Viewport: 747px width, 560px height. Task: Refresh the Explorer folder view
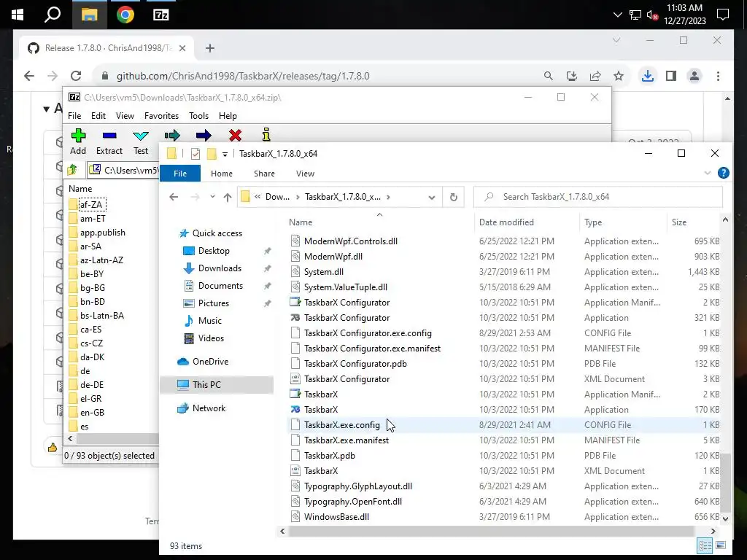tap(454, 197)
